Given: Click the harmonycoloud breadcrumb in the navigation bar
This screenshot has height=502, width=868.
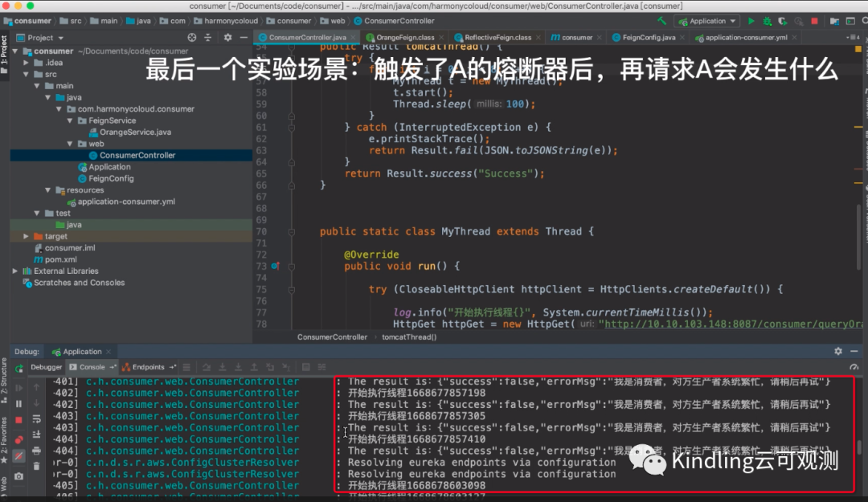Looking at the screenshot, I should point(231,21).
